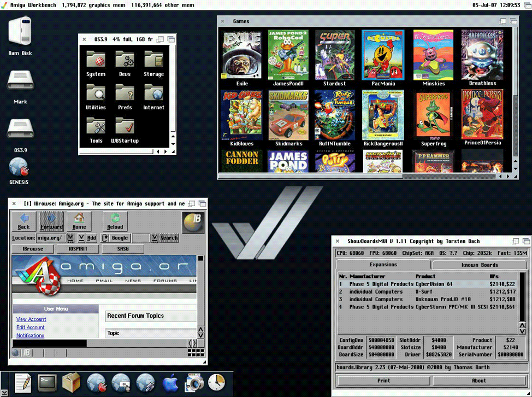Click About in ShowBoardsMUI

(x=479, y=381)
